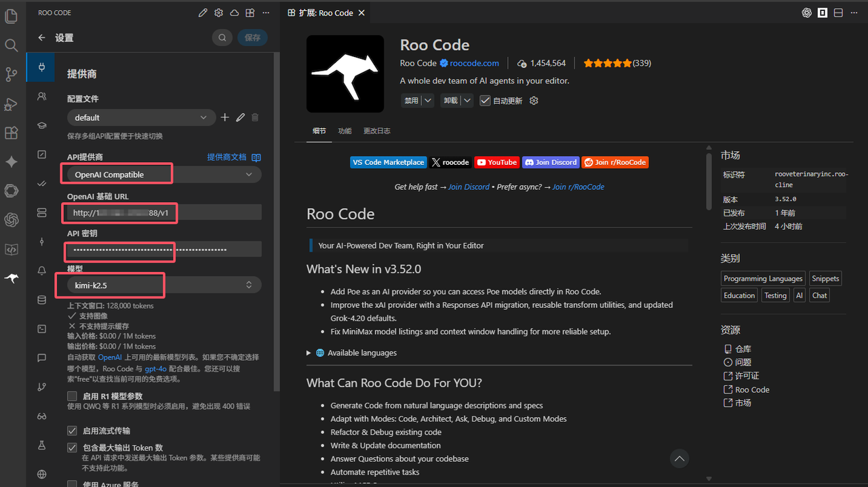Open the bell notifications settings section

[x=41, y=271]
